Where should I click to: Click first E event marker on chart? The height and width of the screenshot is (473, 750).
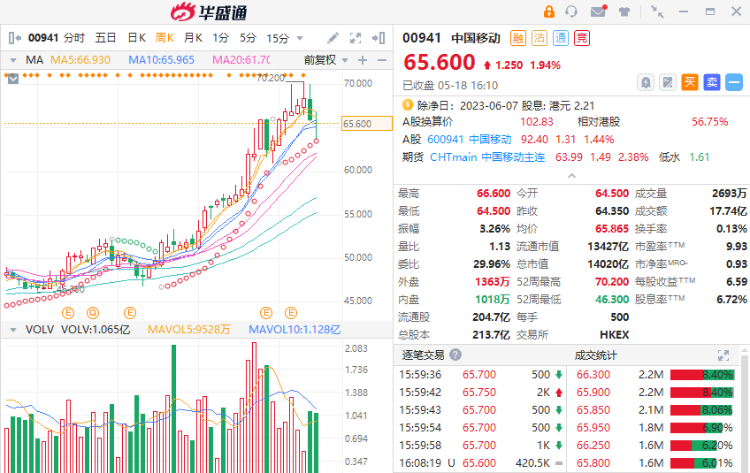click(68, 313)
